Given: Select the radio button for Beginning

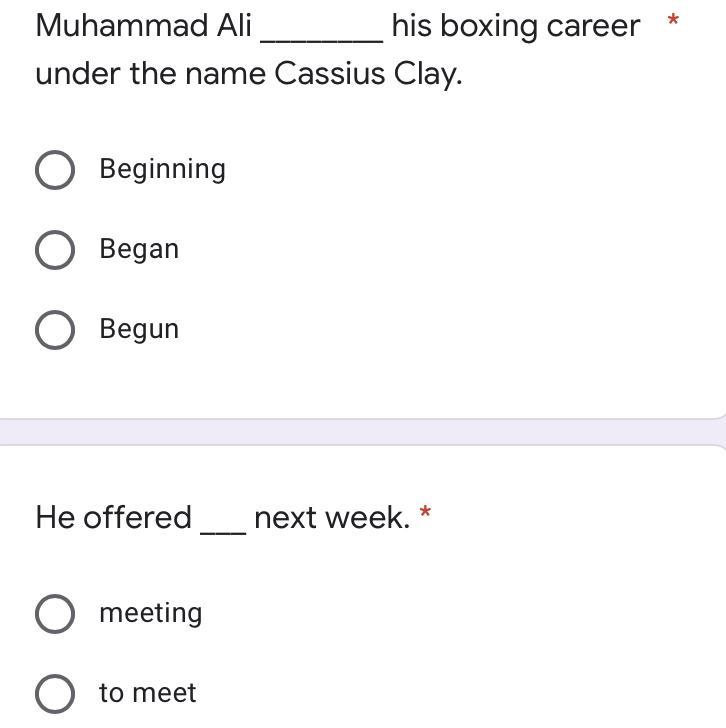Looking at the screenshot, I should point(54,170).
